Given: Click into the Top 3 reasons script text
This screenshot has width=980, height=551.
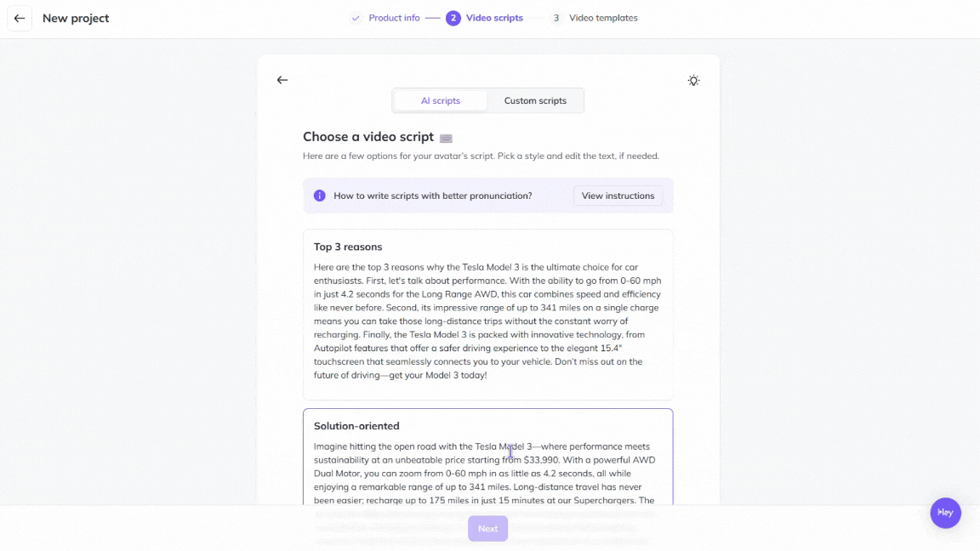Looking at the screenshot, I should click(x=487, y=321).
